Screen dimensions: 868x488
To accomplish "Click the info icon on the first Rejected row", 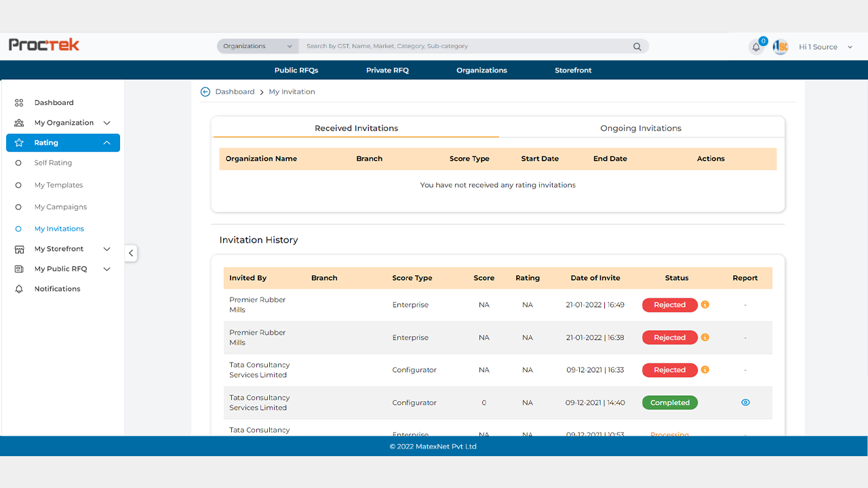I will point(705,305).
